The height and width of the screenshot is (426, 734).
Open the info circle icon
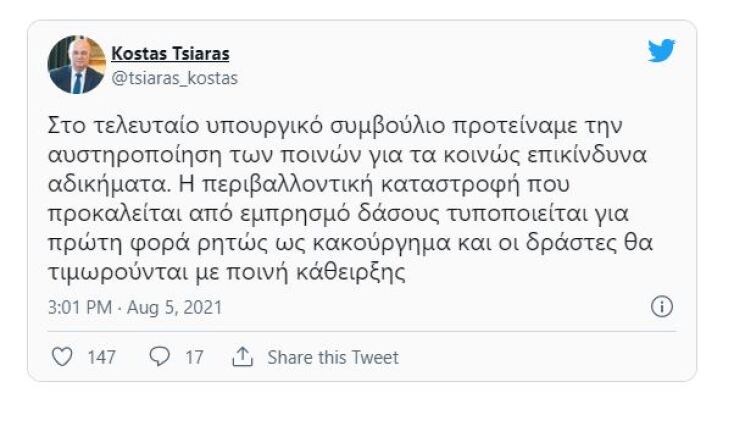(x=661, y=307)
